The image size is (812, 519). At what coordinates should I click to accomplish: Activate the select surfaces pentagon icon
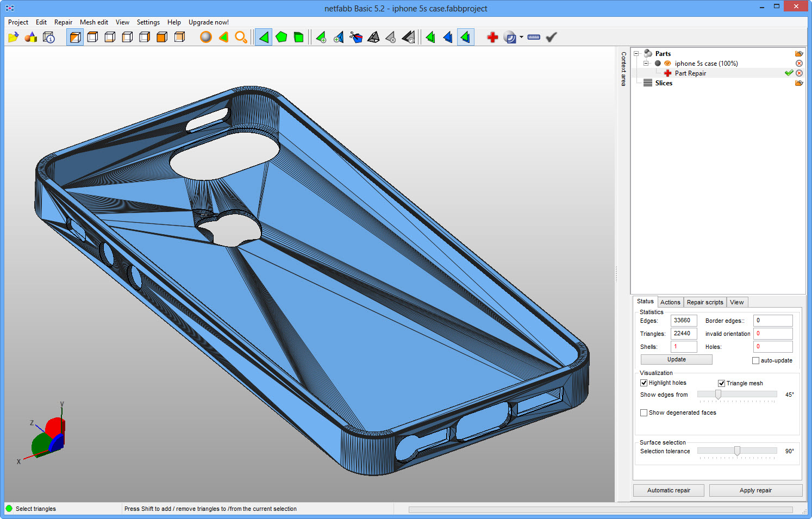(281, 37)
